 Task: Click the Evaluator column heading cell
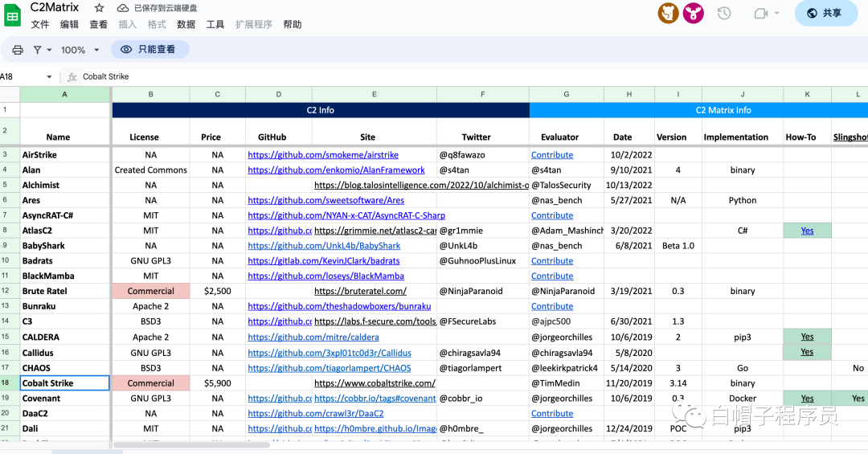point(567,133)
